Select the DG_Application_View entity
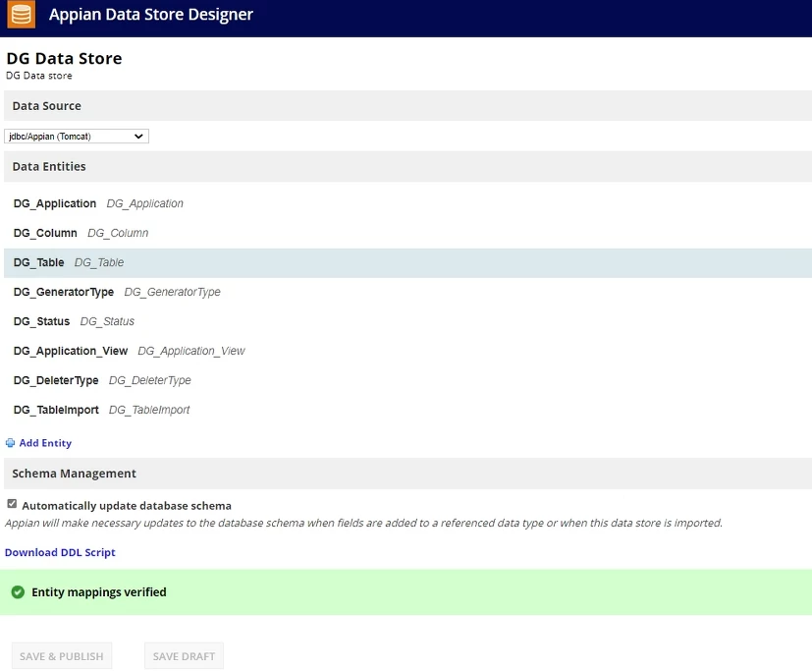Viewport: 812px width, 671px height. pos(71,352)
